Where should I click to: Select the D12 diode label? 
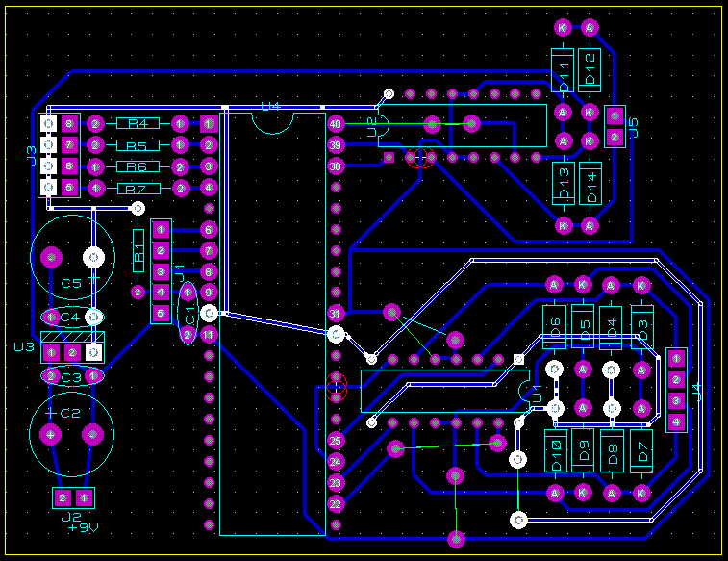tap(590, 68)
